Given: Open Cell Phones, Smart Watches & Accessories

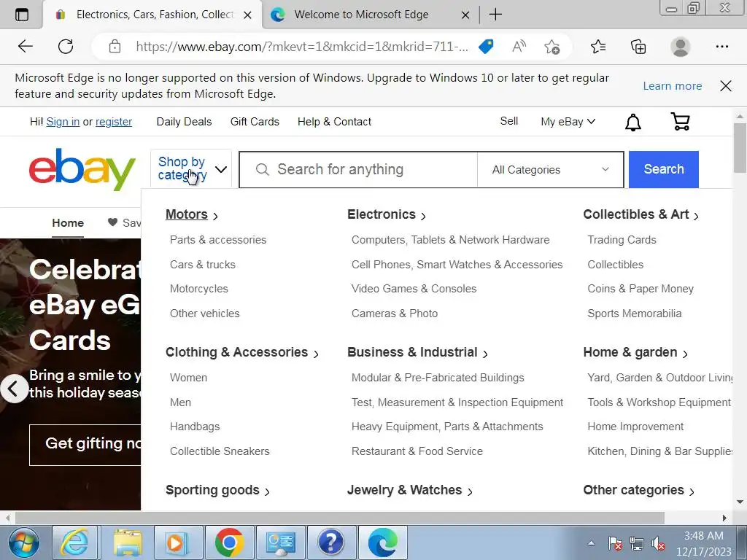Looking at the screenshot, I should (x=457, y=265).
